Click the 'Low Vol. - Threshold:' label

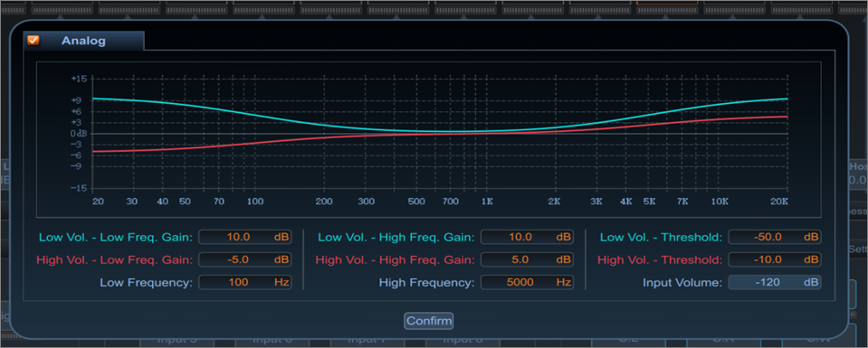pyautogui.click(x=662, y=238)
